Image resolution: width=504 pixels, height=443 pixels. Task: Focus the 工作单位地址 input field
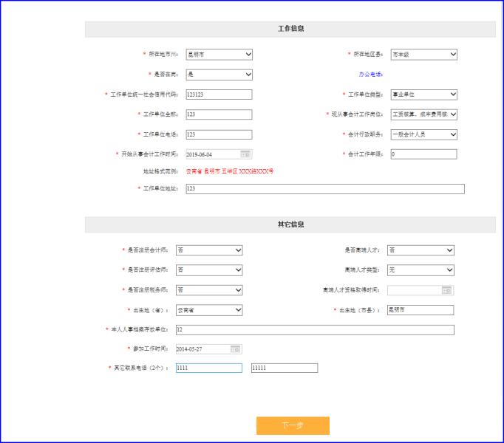324,189
